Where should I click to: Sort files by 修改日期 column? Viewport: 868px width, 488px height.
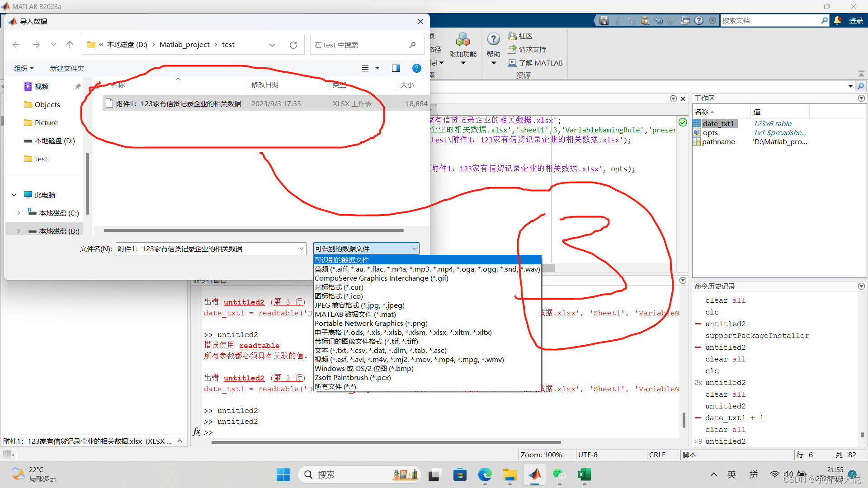pos(265,84)
